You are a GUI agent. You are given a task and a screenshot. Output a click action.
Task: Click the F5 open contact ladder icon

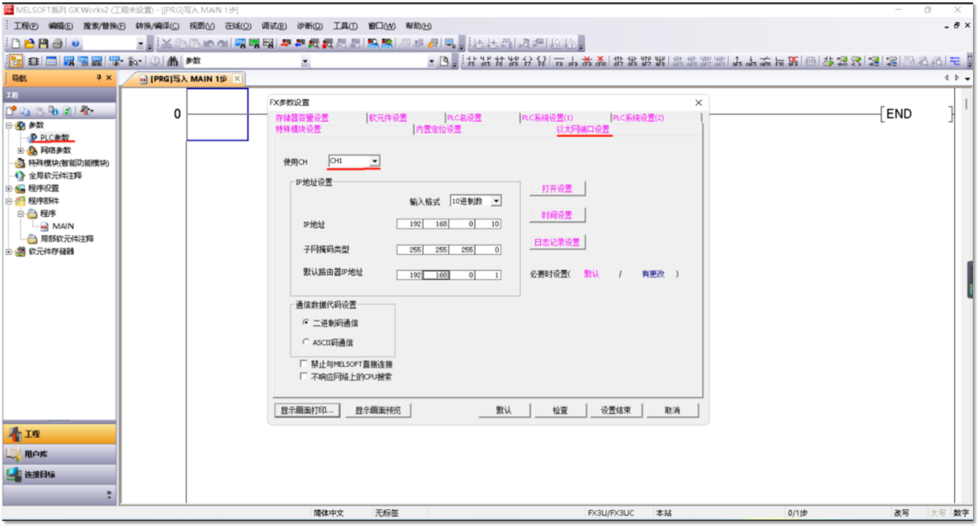(471, 61)
